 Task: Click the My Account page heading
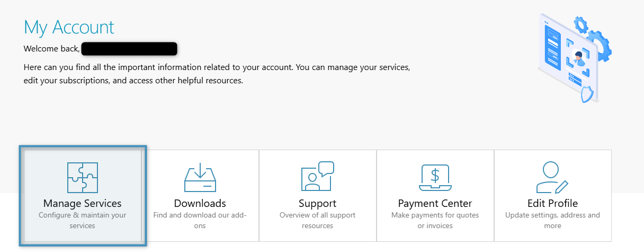pos(69,27)
